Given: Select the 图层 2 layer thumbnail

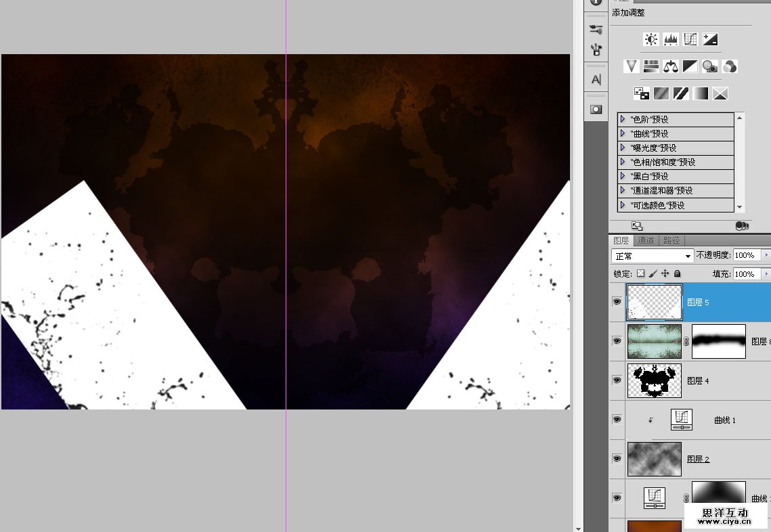Looking at the screenshot, I should click(x=654, y=459).
